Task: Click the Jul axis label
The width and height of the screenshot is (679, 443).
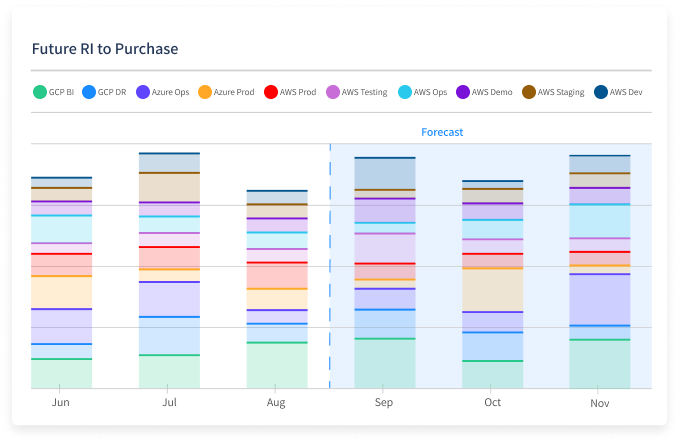Action: click(x=169, y=402)
